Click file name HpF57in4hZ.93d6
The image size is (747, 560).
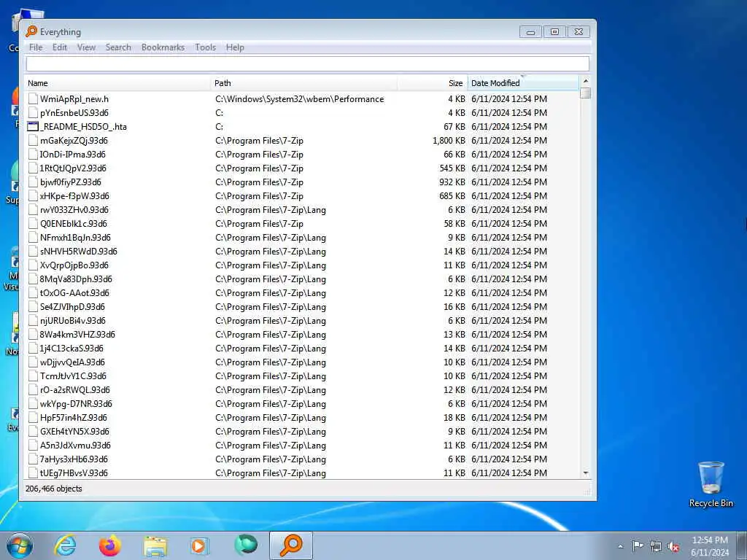(74, 417)
